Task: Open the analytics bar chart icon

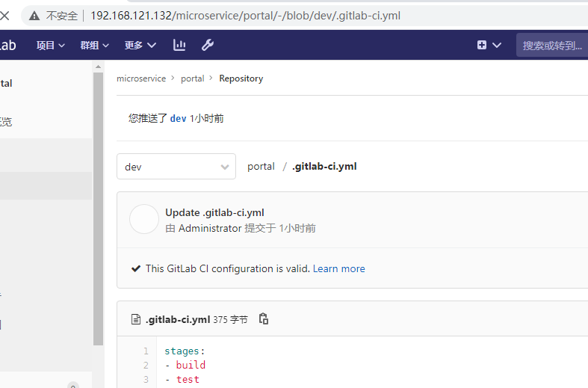Action: (179, 45)
